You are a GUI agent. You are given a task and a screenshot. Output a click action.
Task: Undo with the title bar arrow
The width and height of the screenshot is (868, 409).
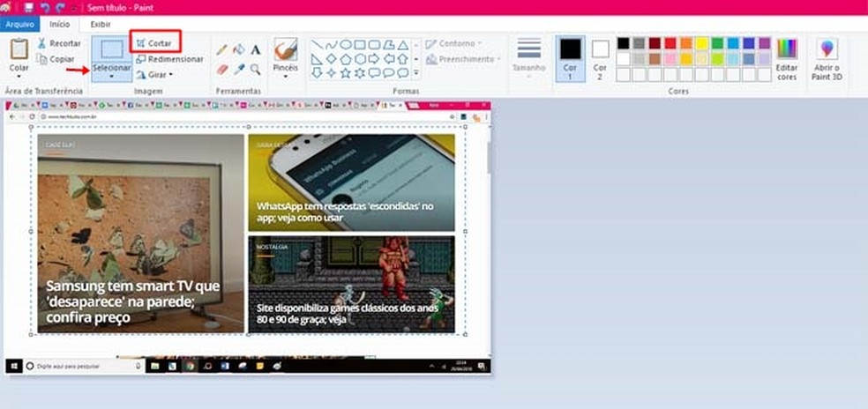(45, 8)
